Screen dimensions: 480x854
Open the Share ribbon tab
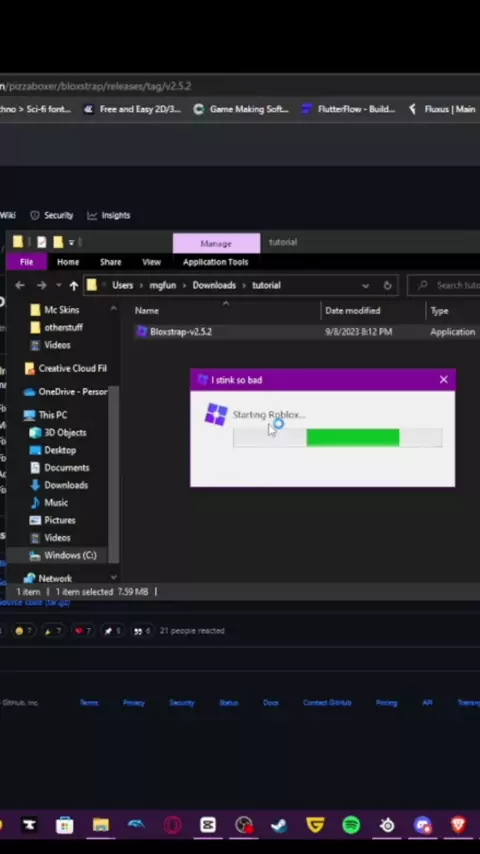coord(110,262)
